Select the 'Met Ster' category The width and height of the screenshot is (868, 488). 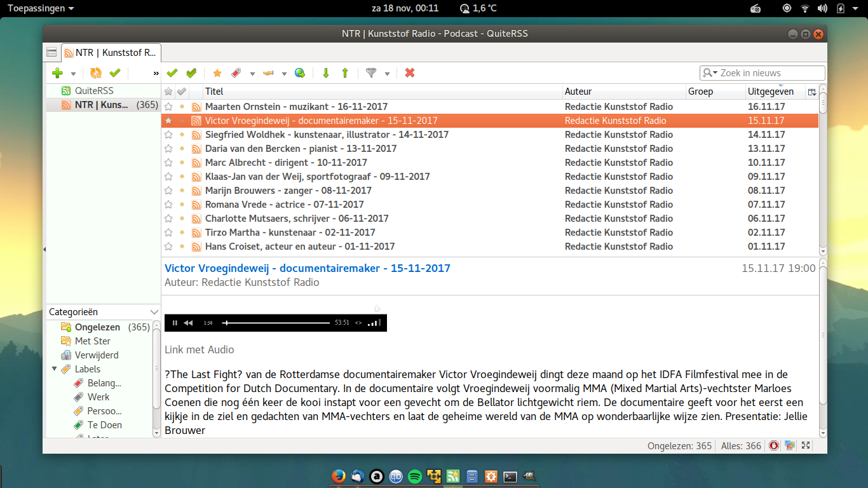coord(93,341)
